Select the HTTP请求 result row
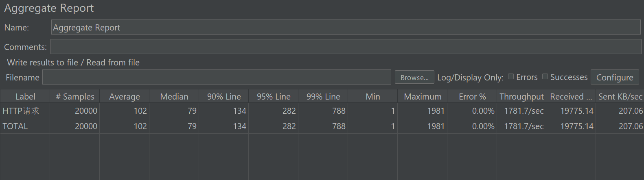This screenshot has height=180, width=644. (x=322, y=111)
